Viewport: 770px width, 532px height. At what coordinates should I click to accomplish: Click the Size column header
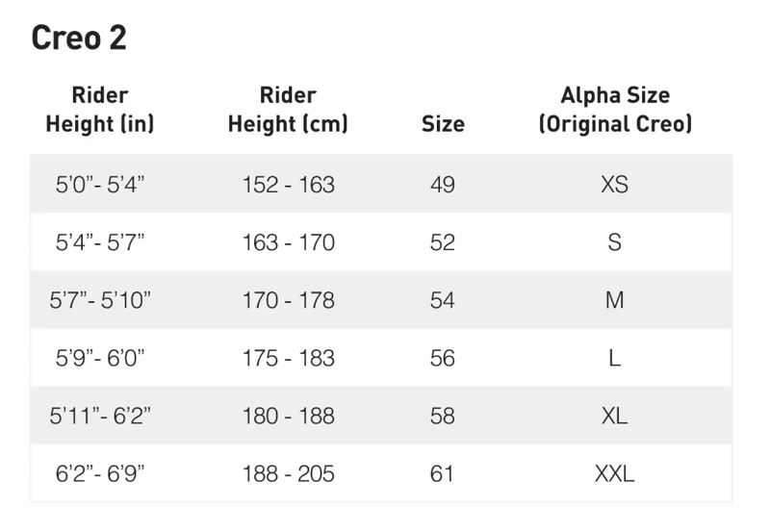point(443,124)
